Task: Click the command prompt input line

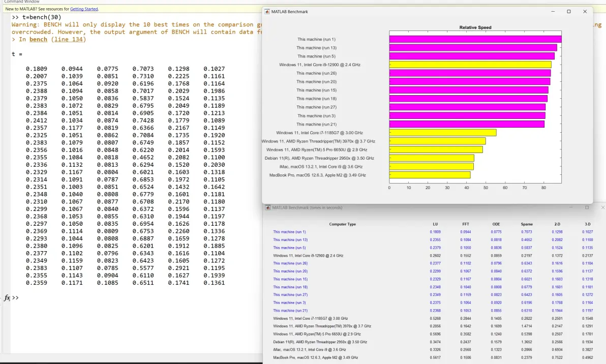Action: (135, 297)
